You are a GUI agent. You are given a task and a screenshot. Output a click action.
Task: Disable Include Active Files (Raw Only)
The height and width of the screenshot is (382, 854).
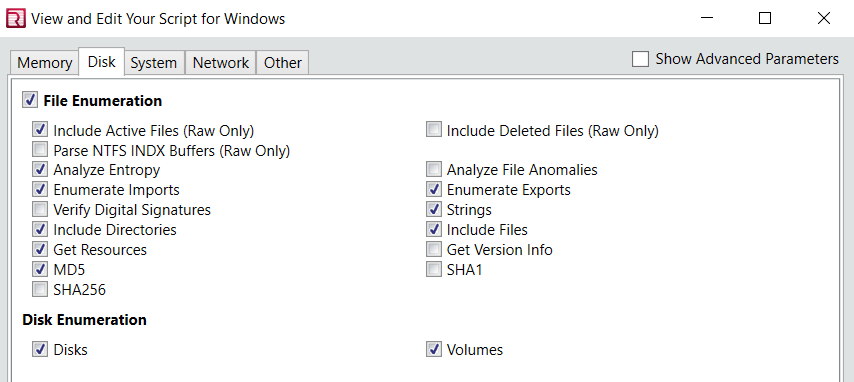click(x=40, y=130)
